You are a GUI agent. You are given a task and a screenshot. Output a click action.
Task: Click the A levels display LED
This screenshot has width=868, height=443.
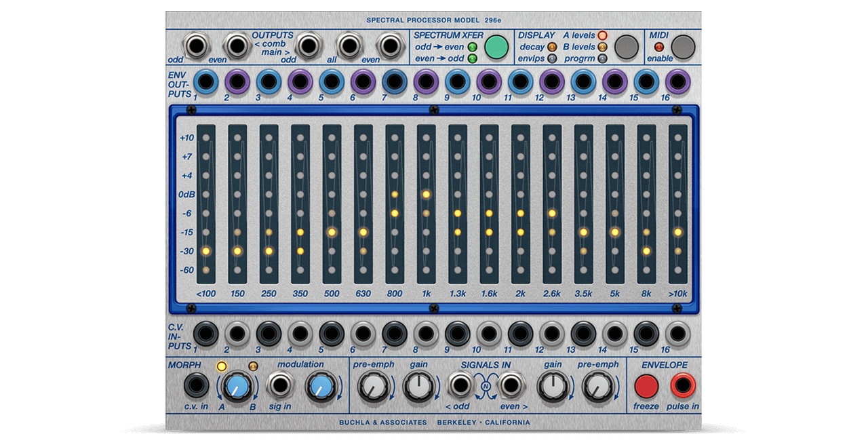pyautogui.click(x=602, y=35)
